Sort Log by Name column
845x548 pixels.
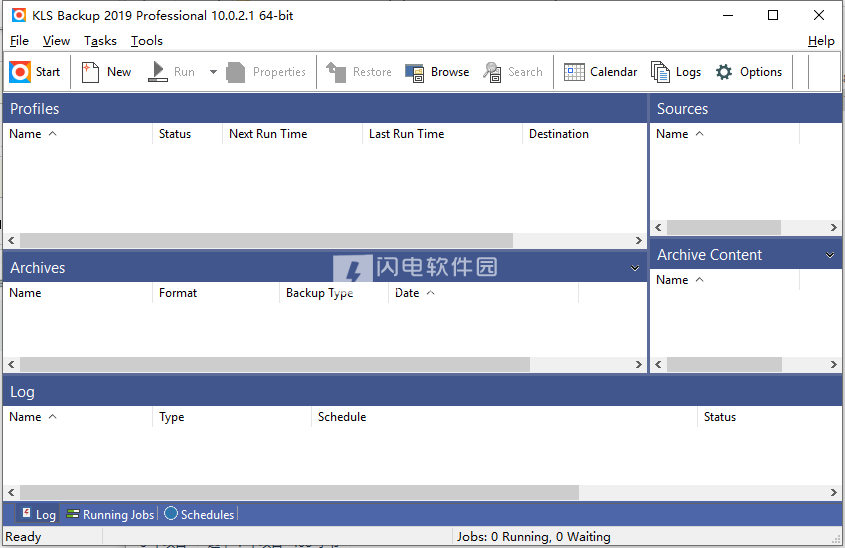[x=78, y=417]
